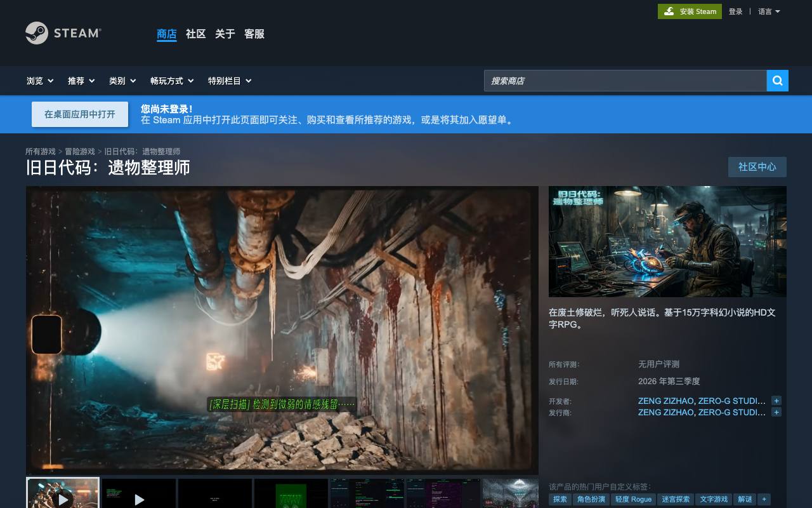
Task: Click 在桌面应用中打开 button
Action: (80, 114)
